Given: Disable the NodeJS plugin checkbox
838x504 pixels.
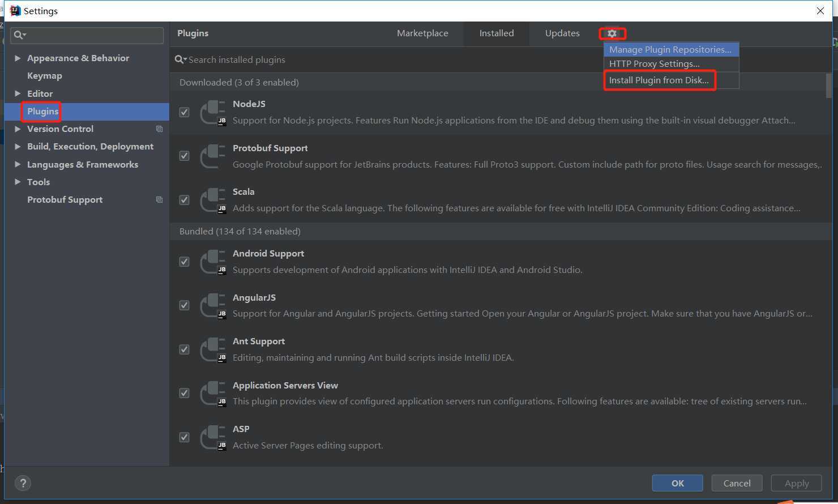Looking at the screenshot, I should (x=184, y=112).
